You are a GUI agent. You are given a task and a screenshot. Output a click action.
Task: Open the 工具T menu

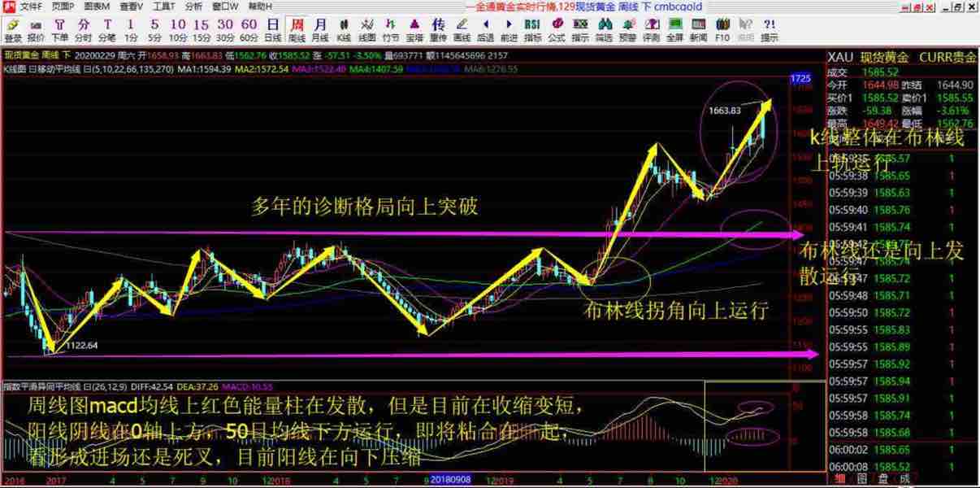[163, 6]
